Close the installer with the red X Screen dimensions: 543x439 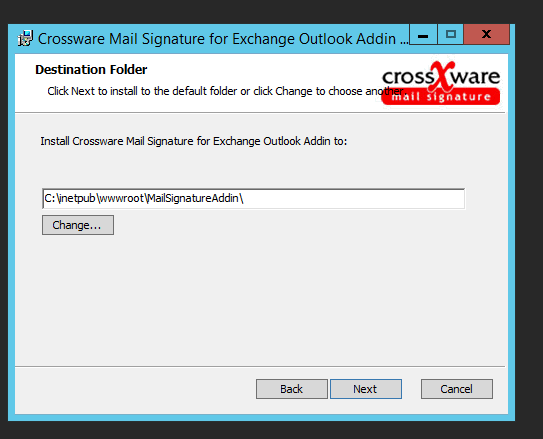[487, 34]
